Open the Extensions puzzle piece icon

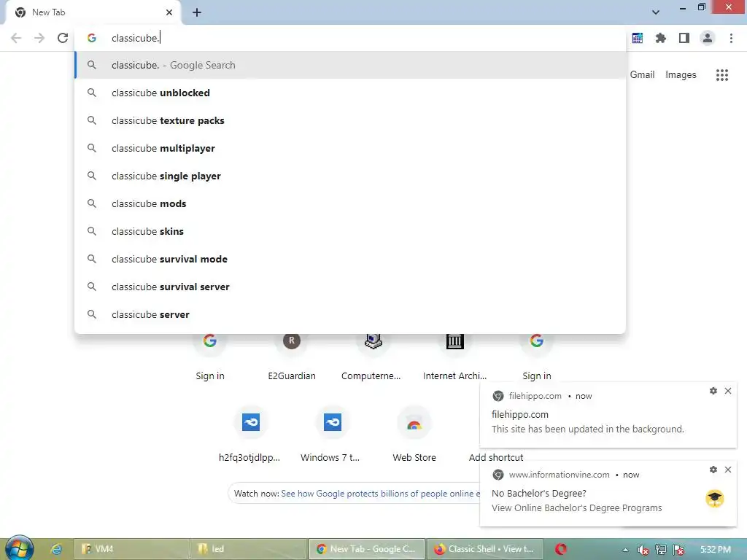[661, 38]
